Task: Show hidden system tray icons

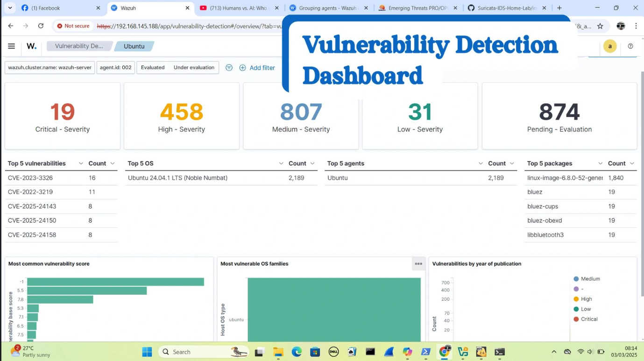Action: pos(554,352)
